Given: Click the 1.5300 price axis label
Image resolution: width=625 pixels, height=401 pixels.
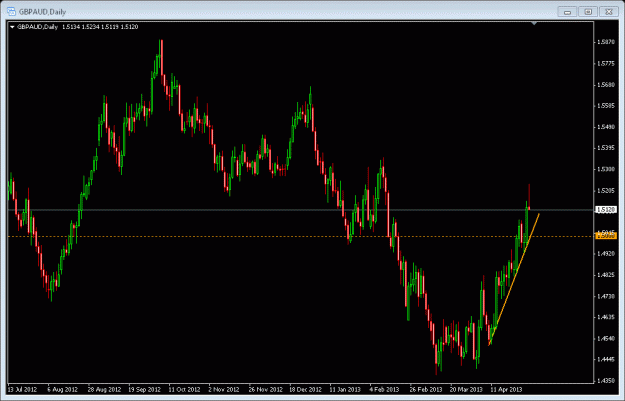Looking at the screenshot, I should click(x=606, y=169).
